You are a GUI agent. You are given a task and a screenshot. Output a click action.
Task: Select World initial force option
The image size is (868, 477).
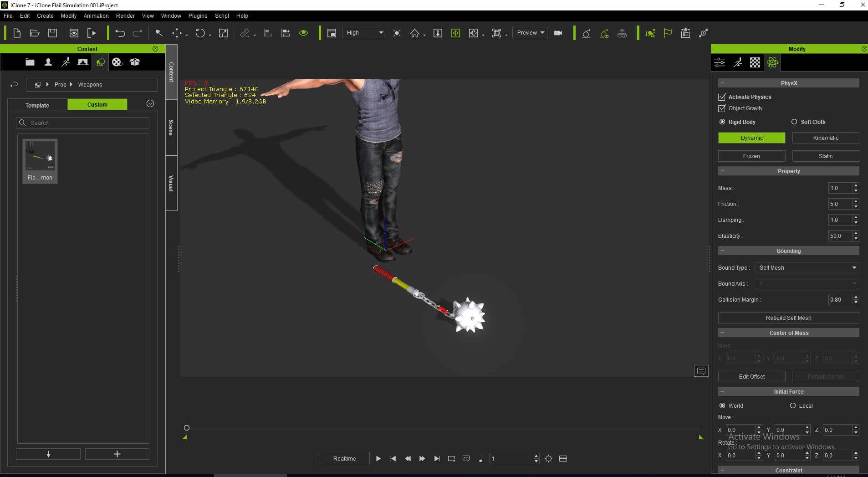[x=722, y=405]
